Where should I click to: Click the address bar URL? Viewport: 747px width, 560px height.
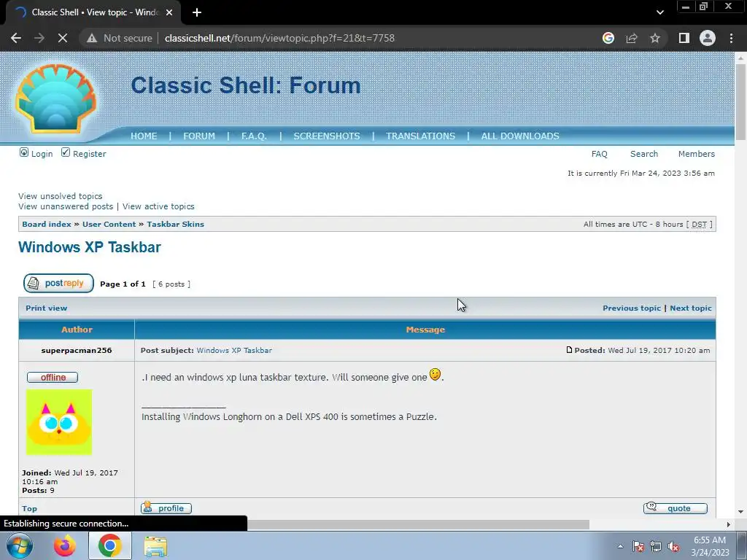(279, 38)
